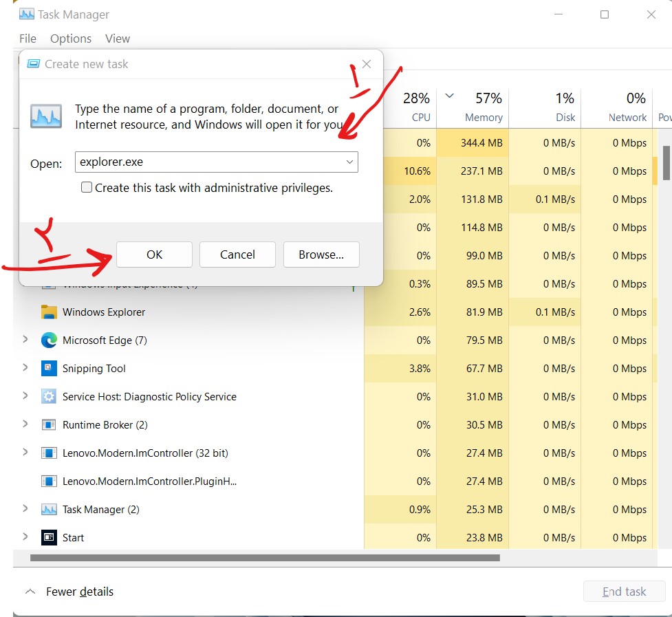Image resolution: width=672 pixels, height=617 pixels.
Task: Open the File menu
Action: (x=28, y=39)
